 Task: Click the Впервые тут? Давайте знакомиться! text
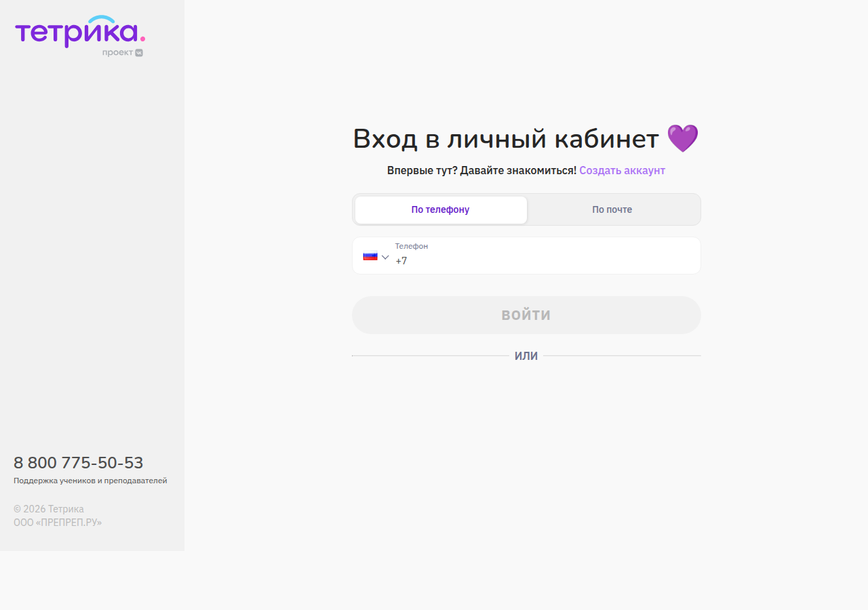point(481,171)
